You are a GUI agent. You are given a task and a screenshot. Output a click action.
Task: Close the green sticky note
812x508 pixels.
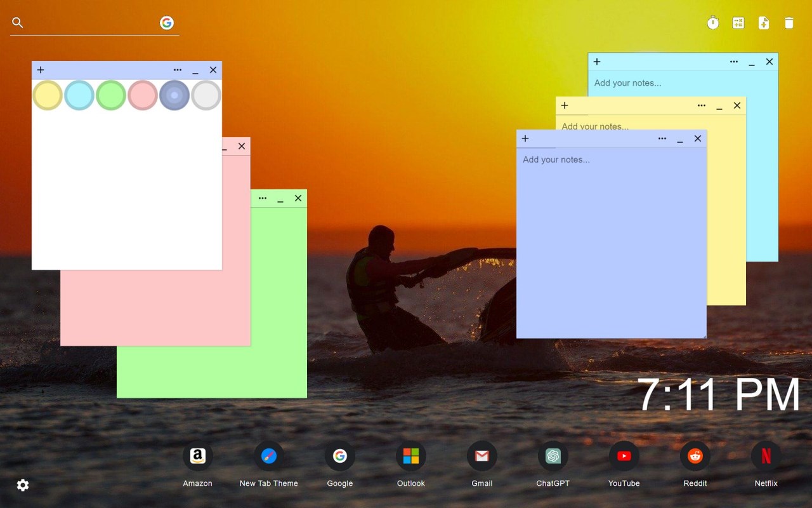click(x=298, y=198)
